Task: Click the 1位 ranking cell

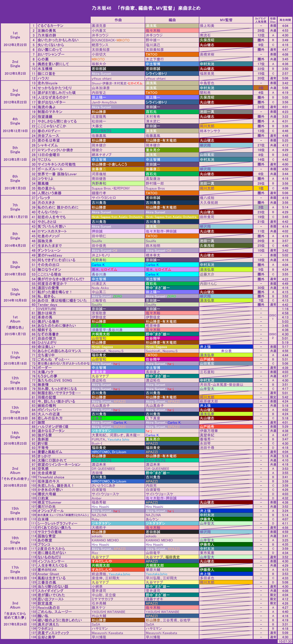Action: coord(261,188)
